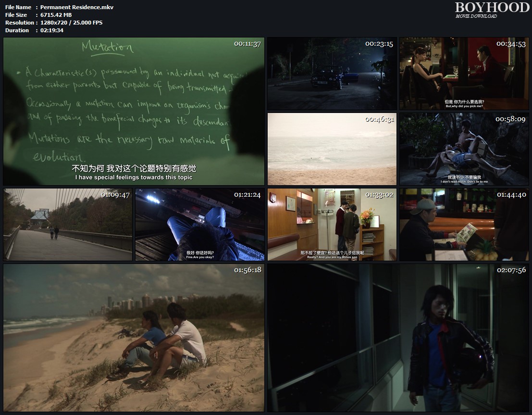Click the 00:58:09 timestamp
The image size is (532, 415).
(x=511, y=119)
